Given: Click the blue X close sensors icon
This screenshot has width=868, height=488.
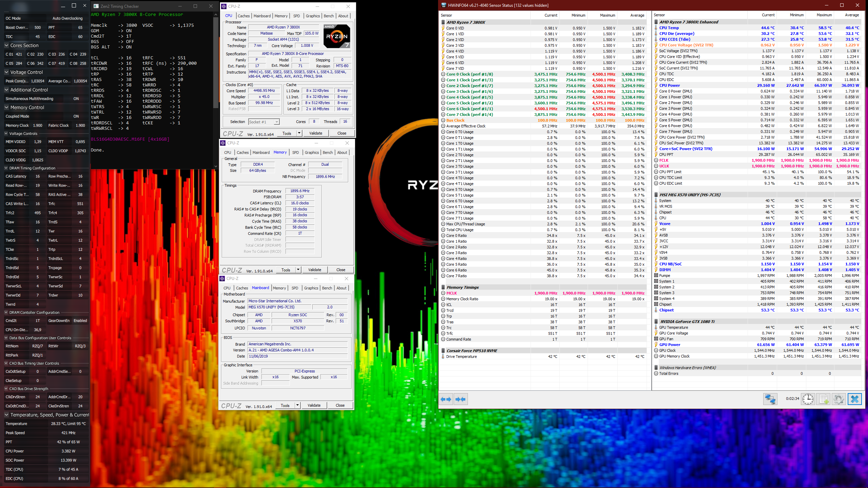Looking at the screenshot, I should [854, 399].
